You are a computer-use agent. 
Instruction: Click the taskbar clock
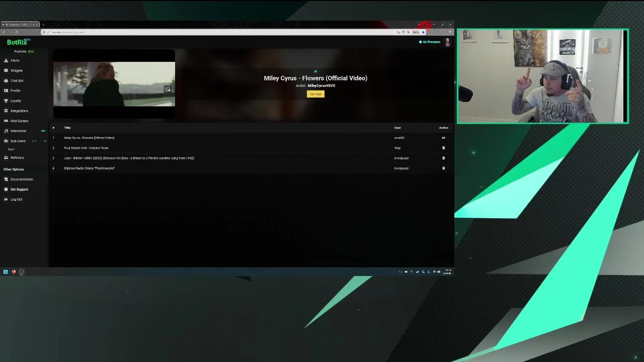click(447, 272)
